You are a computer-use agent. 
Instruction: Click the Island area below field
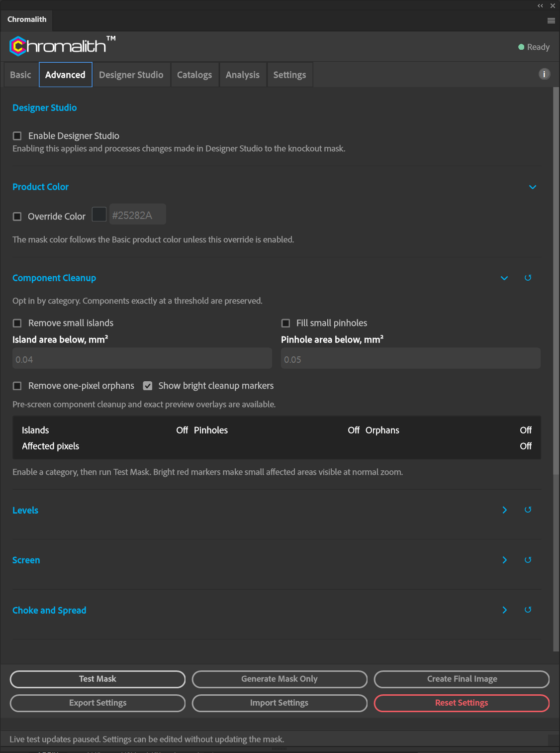pos(142,358)
